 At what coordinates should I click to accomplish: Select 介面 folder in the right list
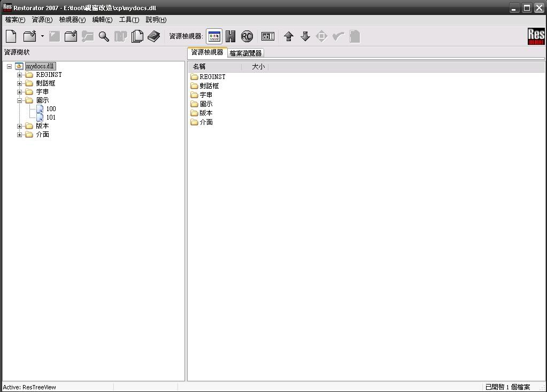[x=202, y=122]
